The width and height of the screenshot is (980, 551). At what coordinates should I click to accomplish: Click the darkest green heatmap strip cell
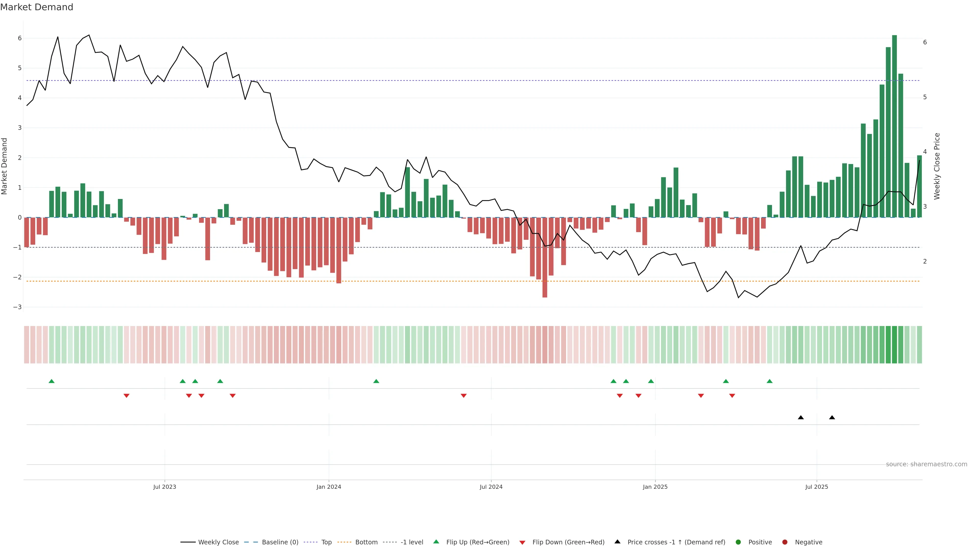[x=895, y=345]
